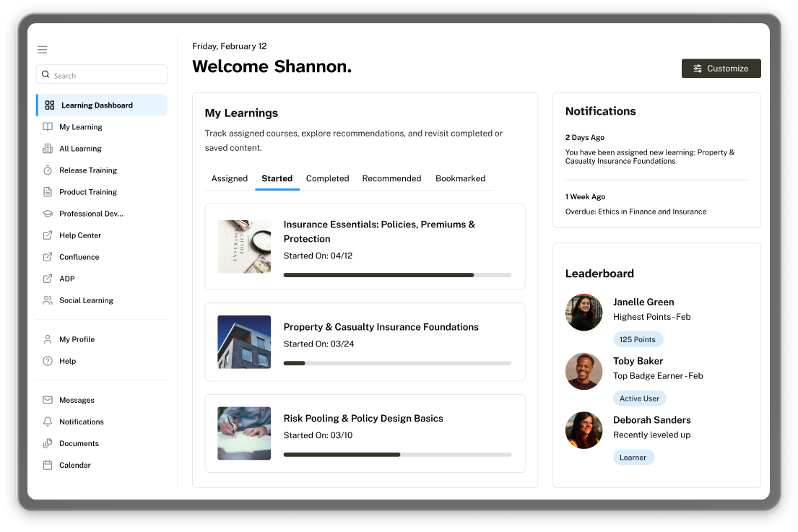Open Confluence from the sidebar
The height and width of the screenshot is (532, 798).
(x=79, y=256)
